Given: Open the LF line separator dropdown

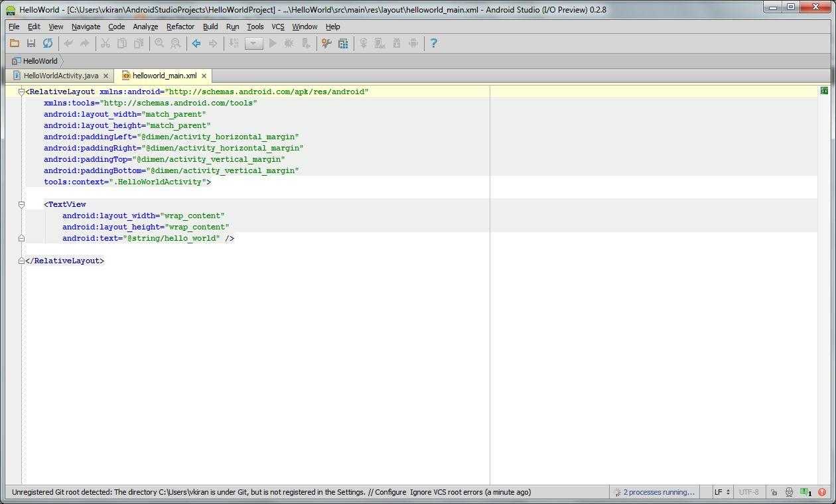Looking at the screenshot, I should [x=722, y=492].
